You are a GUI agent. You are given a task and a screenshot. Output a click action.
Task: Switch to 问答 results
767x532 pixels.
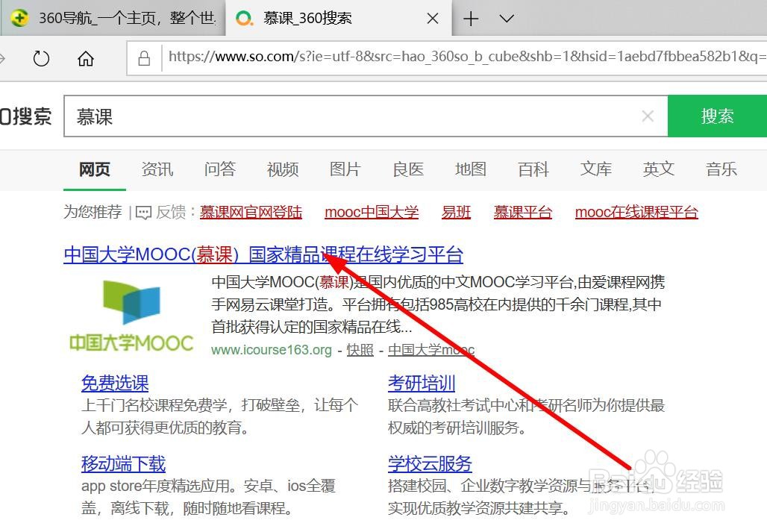pos(219,169)
